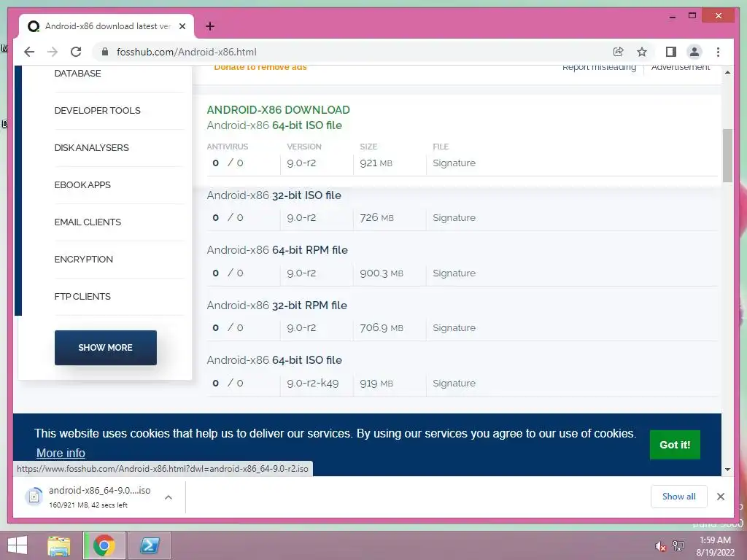The width and height of the screenshot is (747, 560).
Task: Download Android-x86 64-bit ISO file 9.0-r2
Action: 274,125
